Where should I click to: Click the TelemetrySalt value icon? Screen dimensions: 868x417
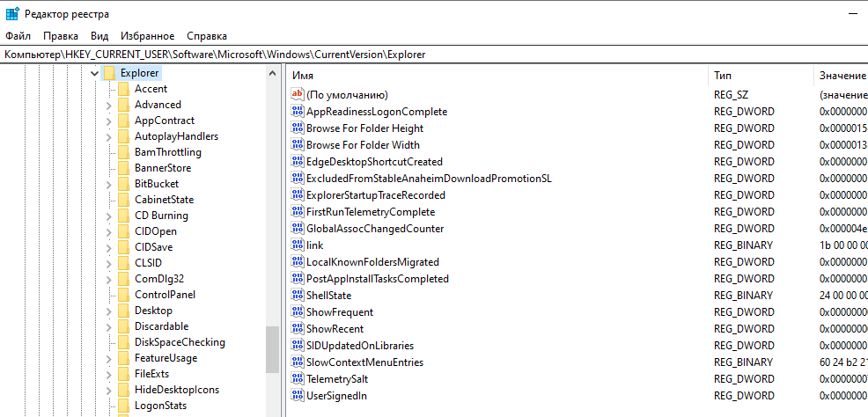click(x=298, y=379)
